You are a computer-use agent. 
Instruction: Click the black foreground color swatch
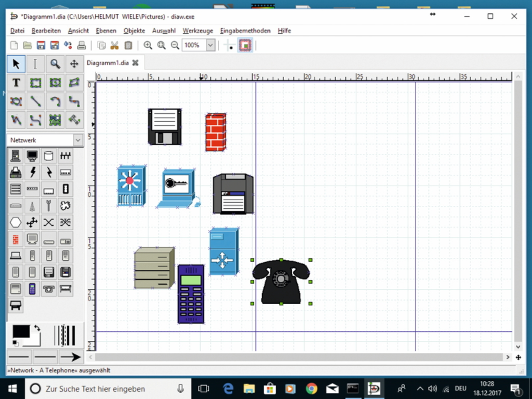pos(21,332)
